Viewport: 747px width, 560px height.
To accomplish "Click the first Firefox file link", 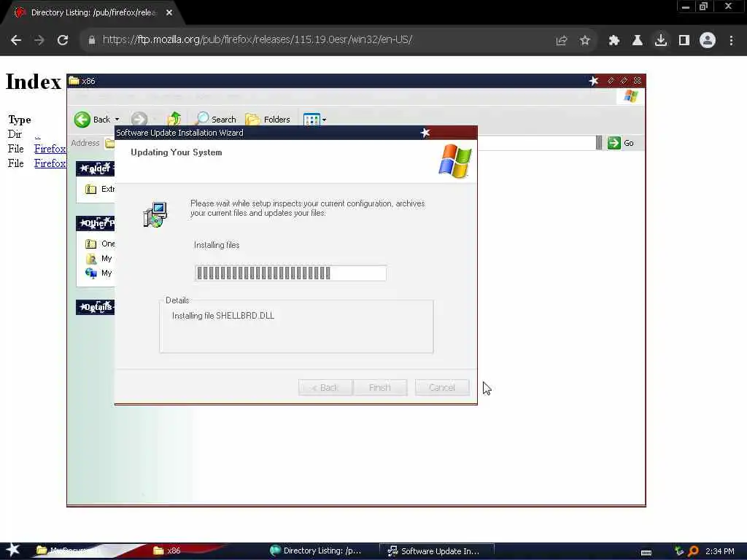I will (50, 149).
